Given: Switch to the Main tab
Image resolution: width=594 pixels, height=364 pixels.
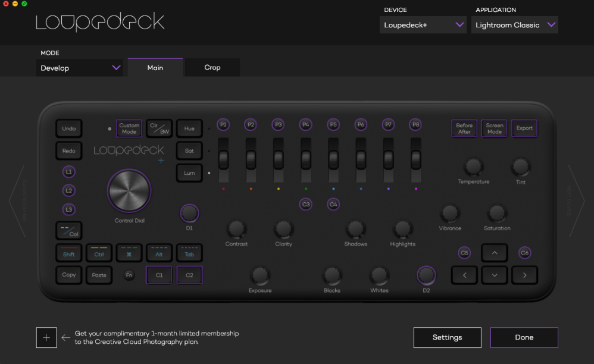Looking at the screenshot, I should click(155, 67).
